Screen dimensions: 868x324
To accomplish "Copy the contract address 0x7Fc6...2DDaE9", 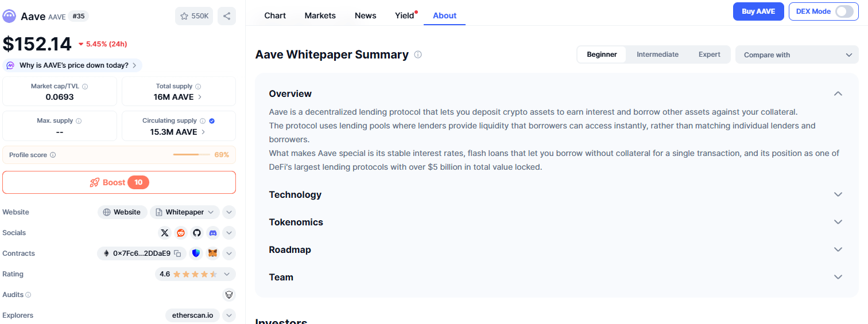I will click(x=178, y=253).
